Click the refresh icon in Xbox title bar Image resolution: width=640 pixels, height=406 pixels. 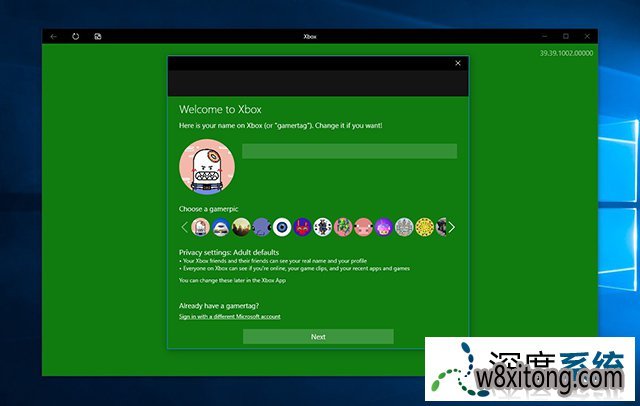(x=76, y=37)
